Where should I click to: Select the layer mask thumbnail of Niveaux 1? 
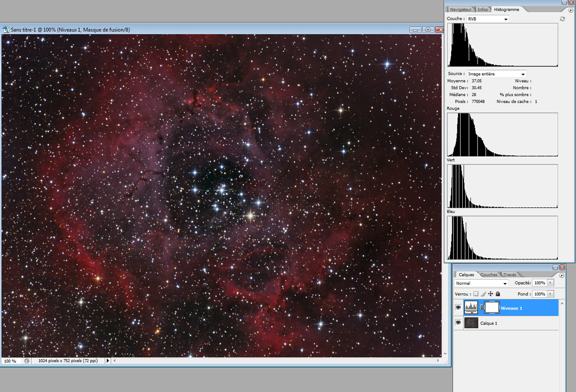click(492, 308)
